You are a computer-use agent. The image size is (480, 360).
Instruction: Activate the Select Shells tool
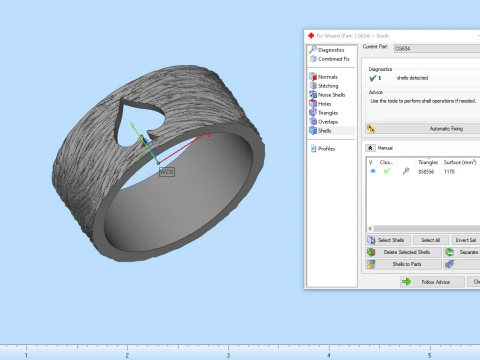click(388, 240)
